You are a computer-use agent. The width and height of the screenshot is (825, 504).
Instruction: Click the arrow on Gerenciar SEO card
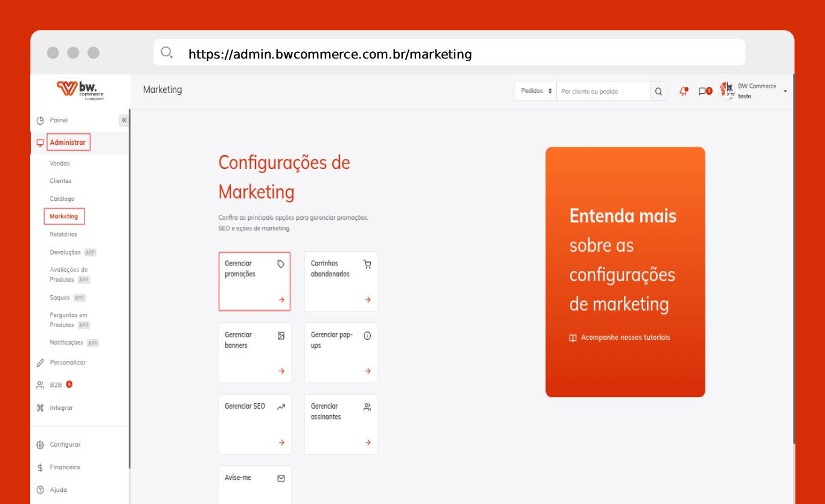click(x=281, y=442)
